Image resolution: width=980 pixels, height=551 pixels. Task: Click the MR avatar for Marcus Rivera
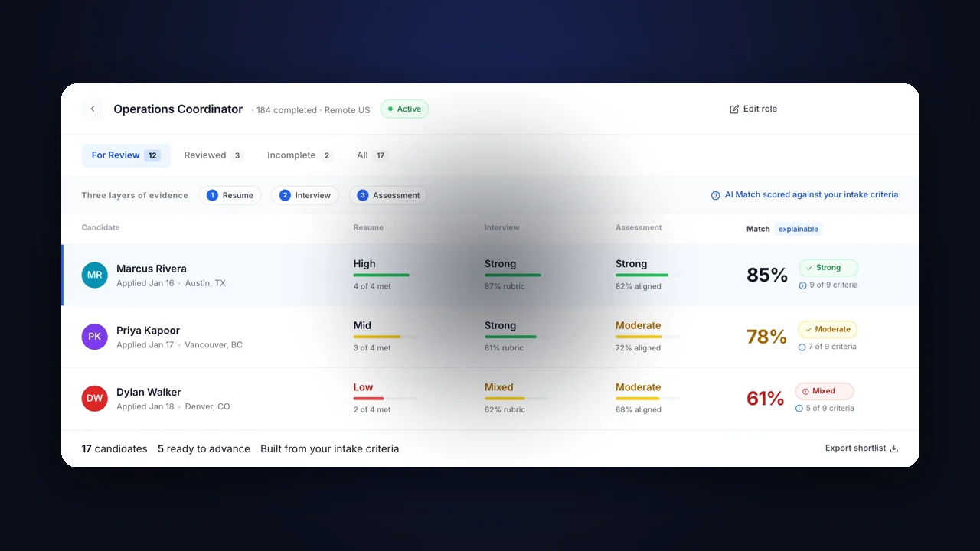pos(95,275)
